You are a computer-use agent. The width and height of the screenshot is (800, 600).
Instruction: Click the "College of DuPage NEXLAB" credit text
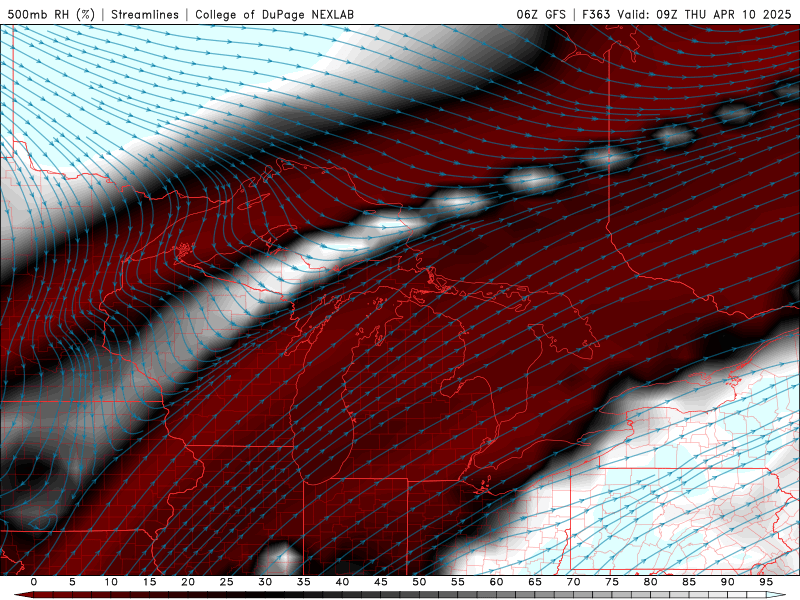click(274, 14)
